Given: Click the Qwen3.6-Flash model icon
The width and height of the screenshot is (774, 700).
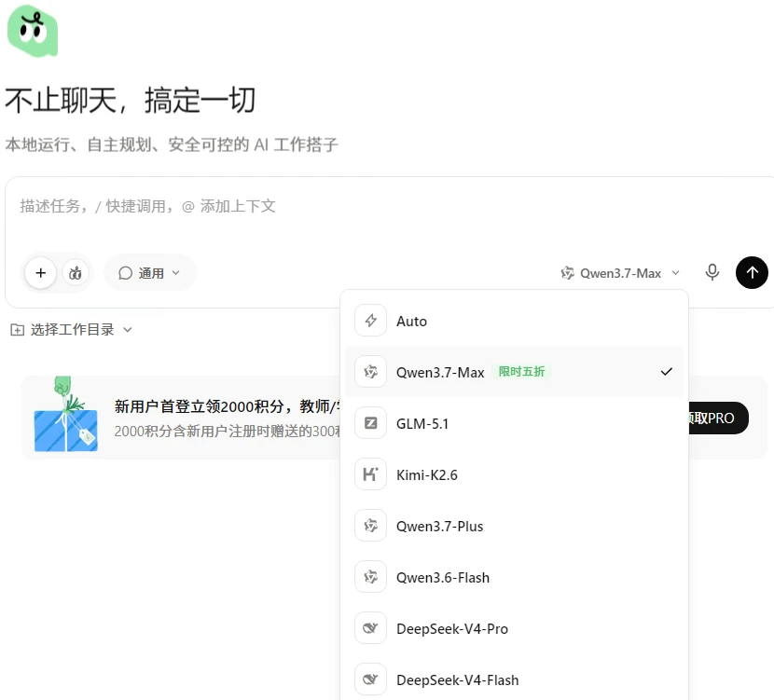Looking at the screenshot, I should 371,577.
